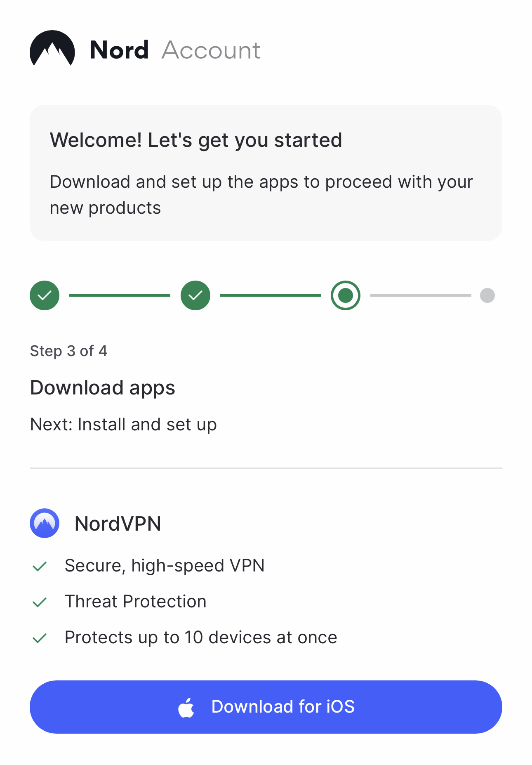
Task: Click the Account header label
Action: (211, 50)
